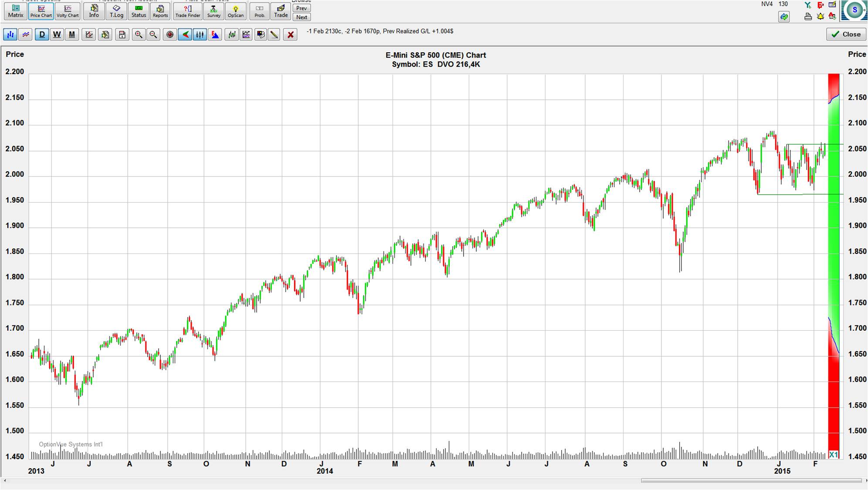Toggle Weekly (W) chart interval

pos(57,35)
